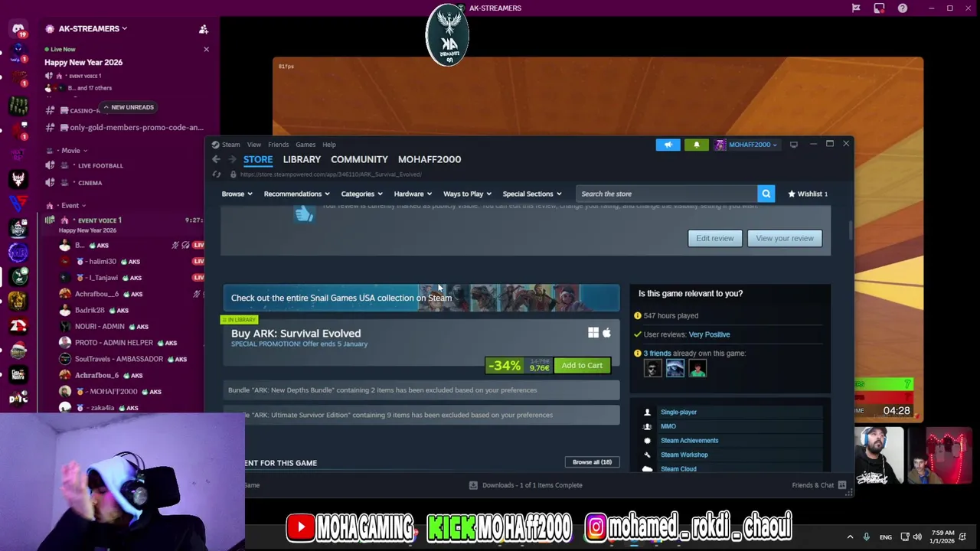Screen dimensions: 980x551
Task: Click the second friend avatar who owns this game
Action: pos(675,369)
